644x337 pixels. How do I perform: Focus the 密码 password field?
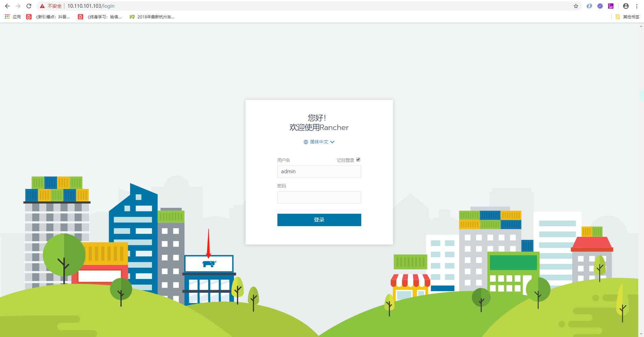click(x=319, y=197)
